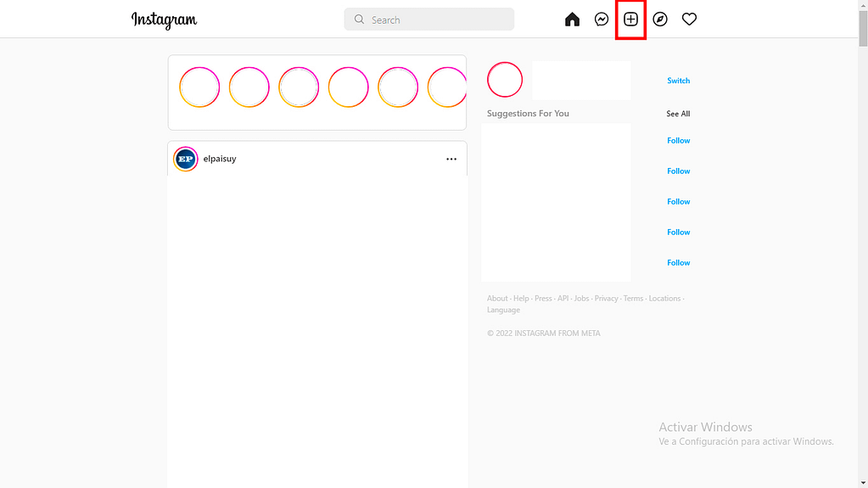
Task: Click the scrollbar down arrow
Action: [x=863, y=484]
